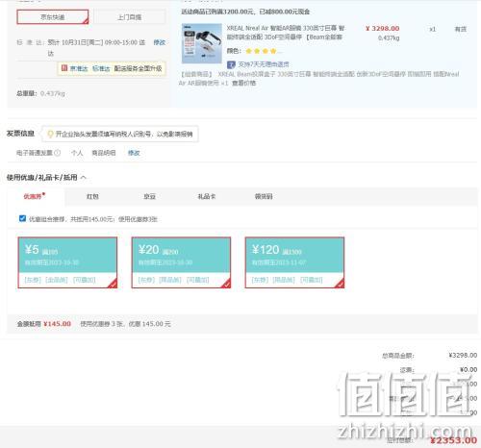This screenshot has height=448, width=481.
Task: Switch to the 优惠券 tab
Action: (33, 196)
